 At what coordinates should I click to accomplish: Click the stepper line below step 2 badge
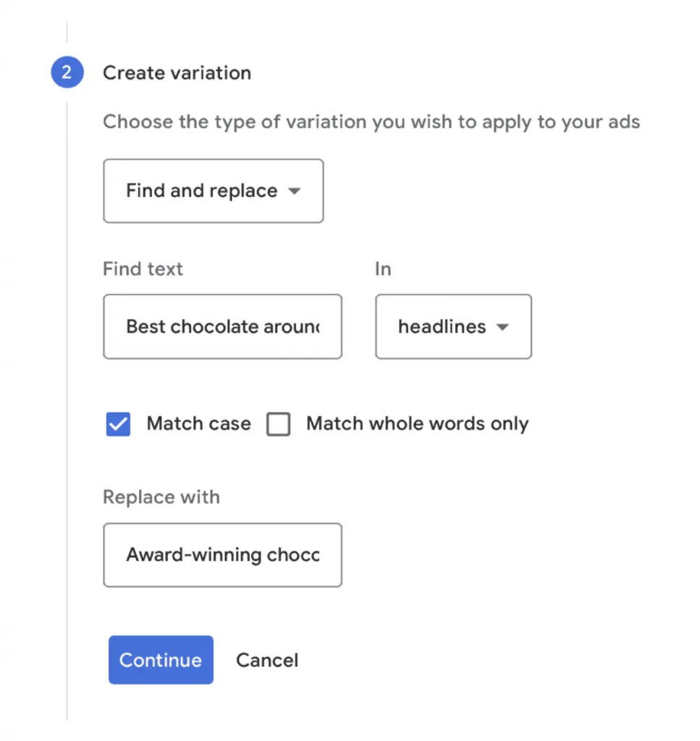(x=67, y=411)
